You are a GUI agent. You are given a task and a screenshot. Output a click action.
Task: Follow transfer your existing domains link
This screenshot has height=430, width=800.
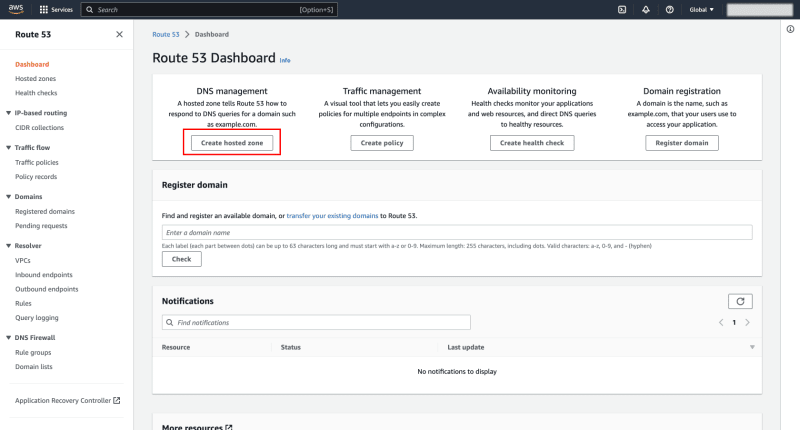click(332, 216)
